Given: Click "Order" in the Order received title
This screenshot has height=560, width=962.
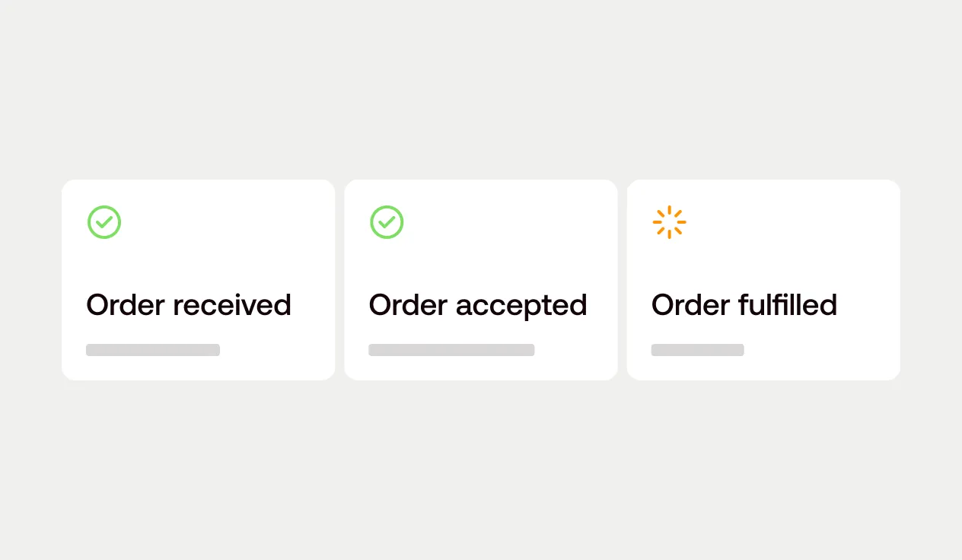Looking at the screenshot, I should click(126, 305).
